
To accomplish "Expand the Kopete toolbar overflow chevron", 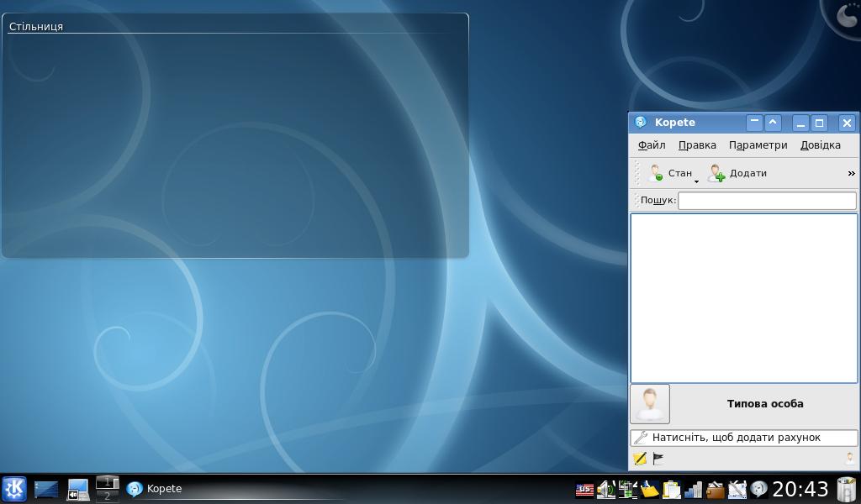I will (851, 173).
